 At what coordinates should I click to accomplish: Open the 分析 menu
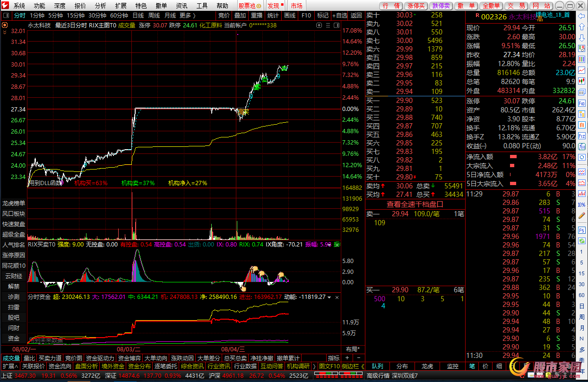100,6
